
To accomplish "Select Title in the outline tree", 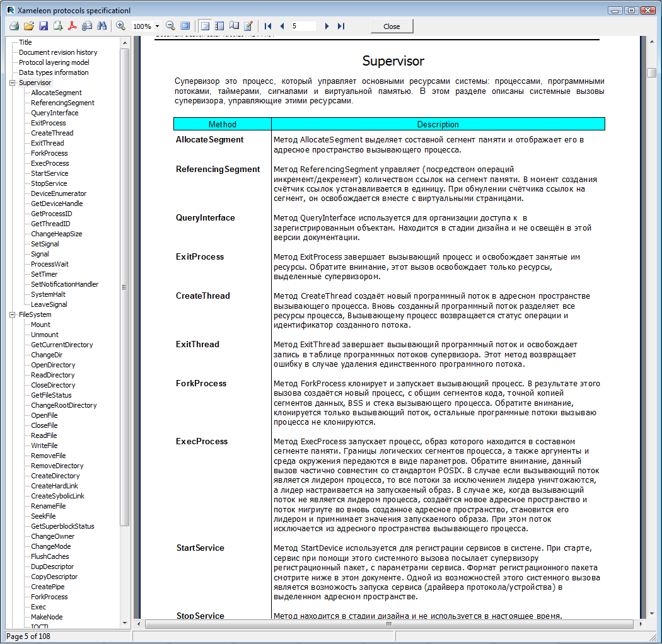I will pyautogui.click(x=25, y=42).
